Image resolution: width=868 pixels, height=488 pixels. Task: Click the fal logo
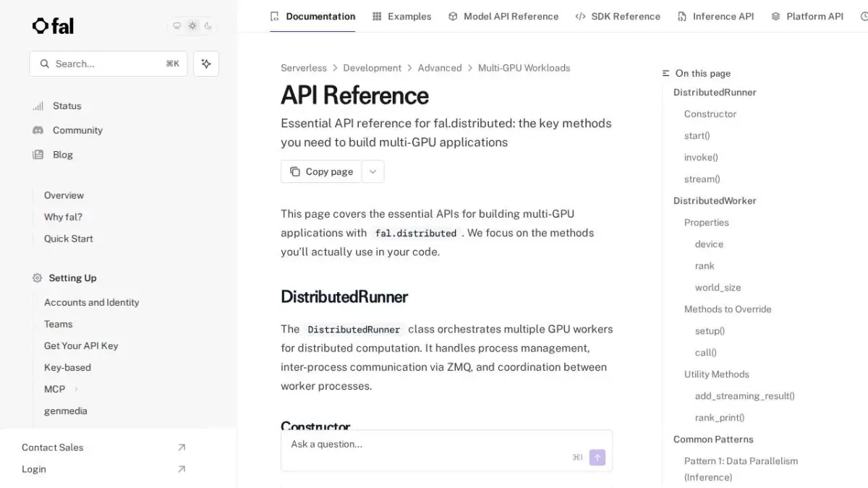(x=53, y=26)
